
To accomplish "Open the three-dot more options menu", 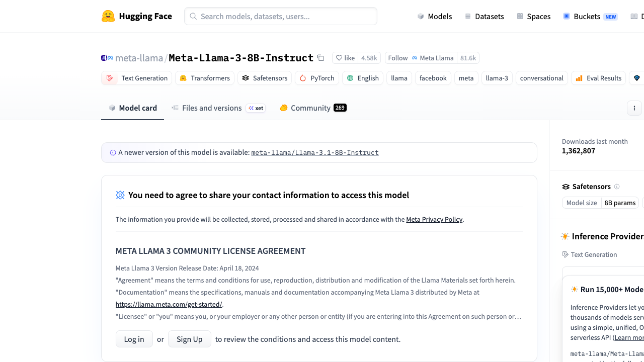I will (634, 108).
